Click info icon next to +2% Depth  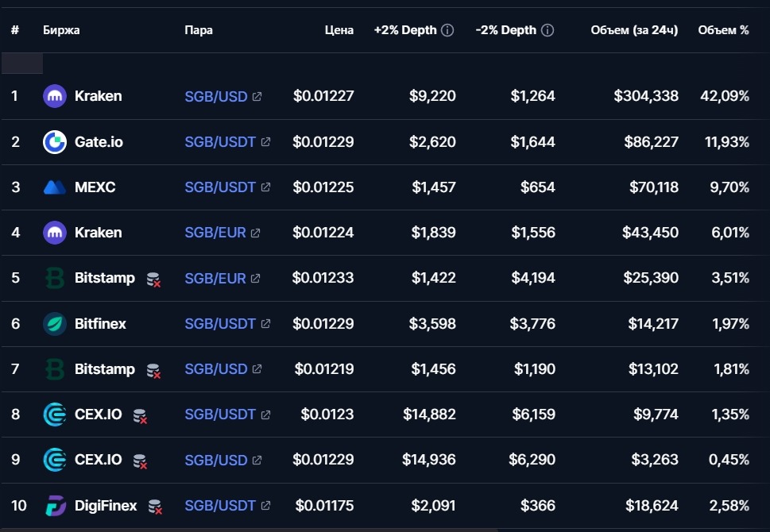(x=447, y=30)
